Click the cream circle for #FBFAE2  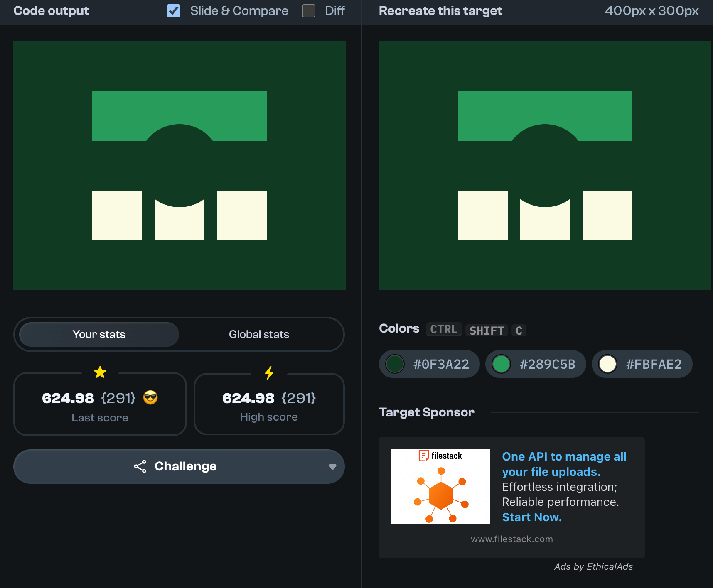tap(607, 364)
